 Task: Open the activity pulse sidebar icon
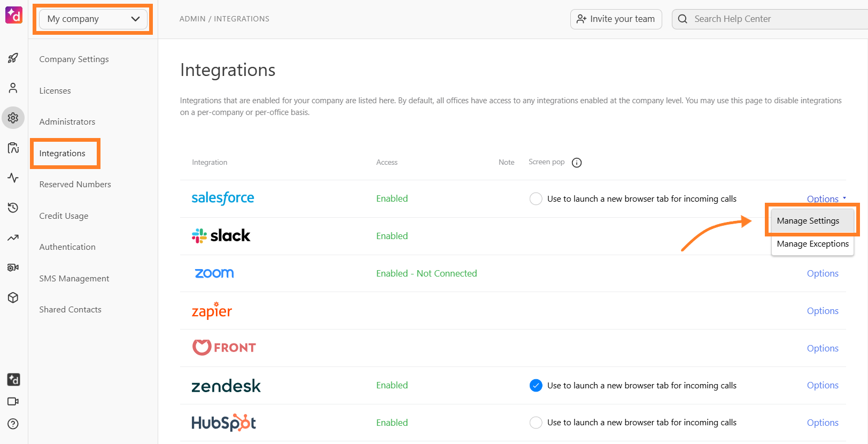click(x=13, y=178)
